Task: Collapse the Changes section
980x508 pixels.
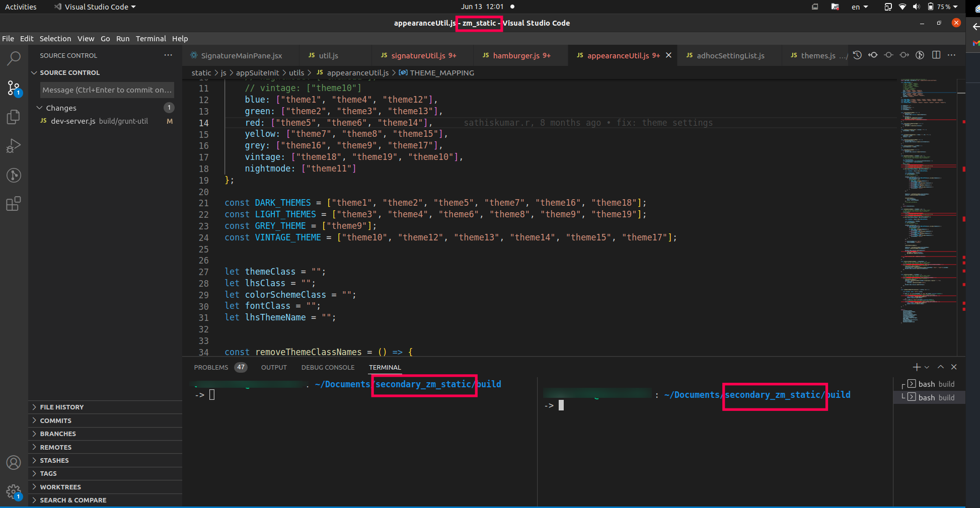Action: click(40, 108)
